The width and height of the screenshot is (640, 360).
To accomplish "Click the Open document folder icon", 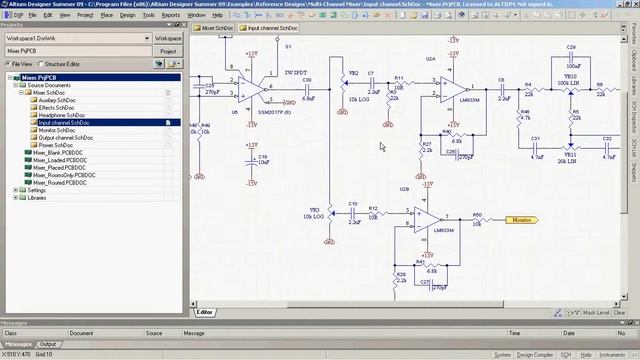I will 413,15.
